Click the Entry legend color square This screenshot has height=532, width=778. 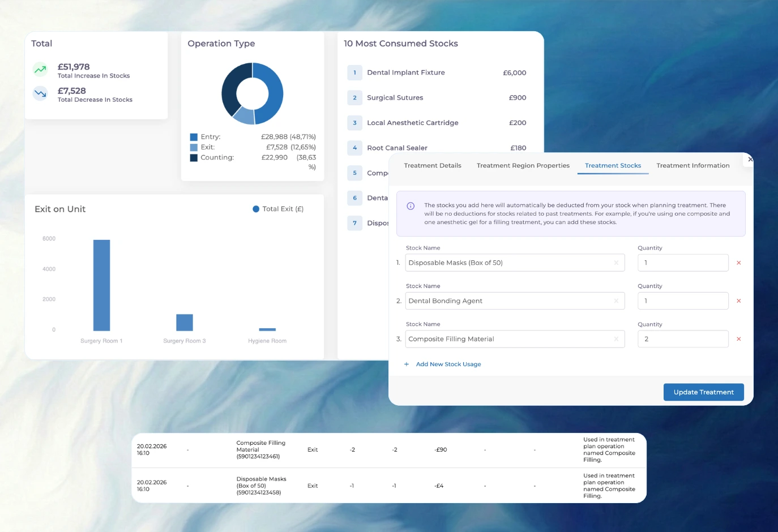[x=194, y=136]
